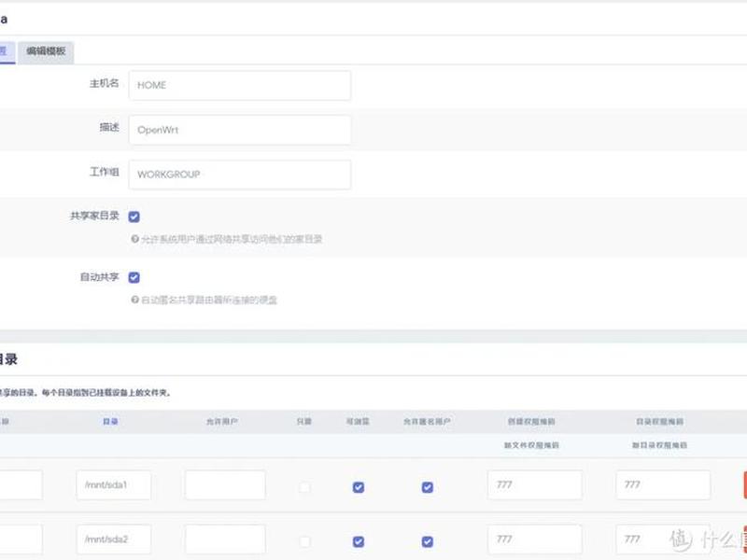
Task: Uncheck 可浏览 for the /mnt/sda1 share
Action: click(359, 487)
